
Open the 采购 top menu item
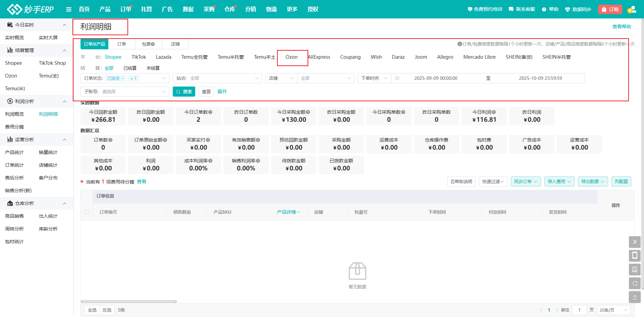(209, 9)
